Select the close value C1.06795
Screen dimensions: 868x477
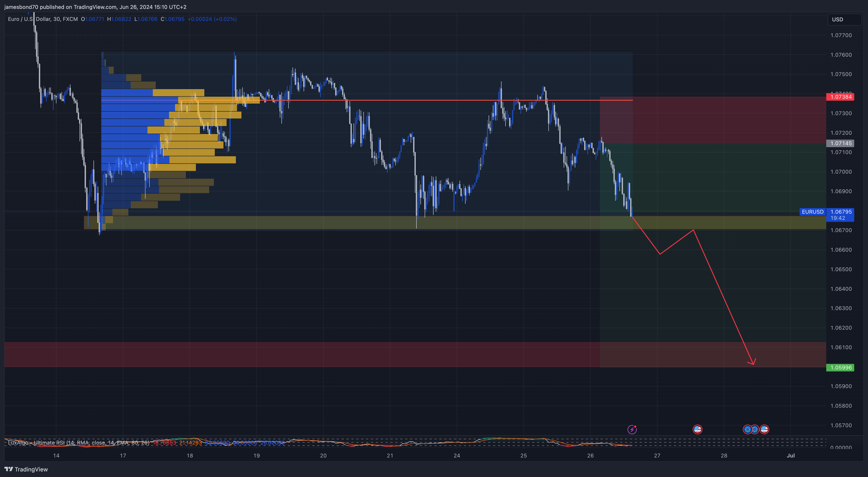pos(173,19)
